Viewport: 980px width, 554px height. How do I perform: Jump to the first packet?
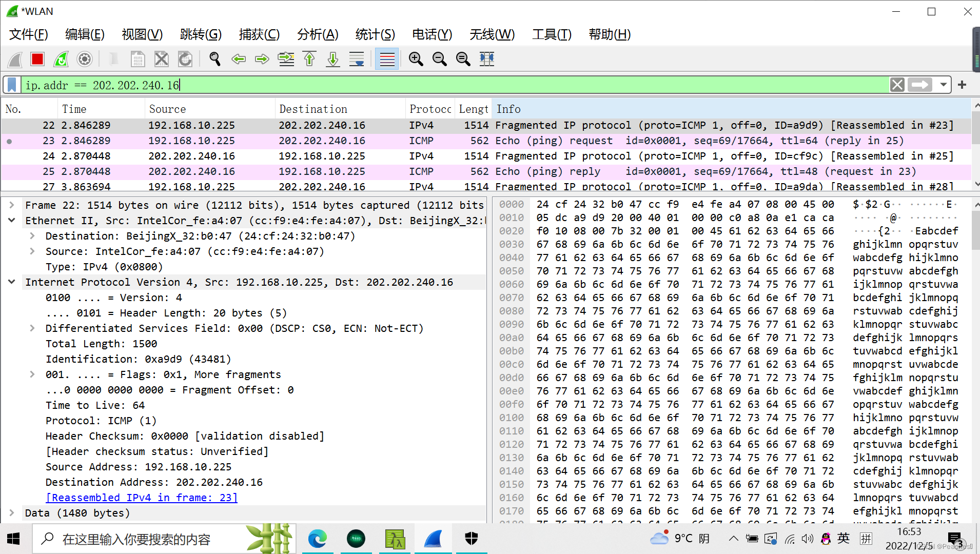[309, 60]
